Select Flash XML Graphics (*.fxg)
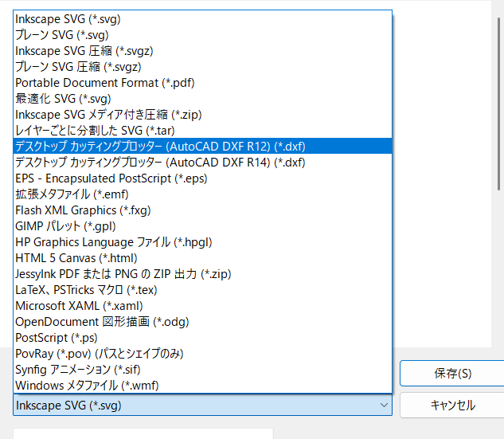 pos(202,210)
